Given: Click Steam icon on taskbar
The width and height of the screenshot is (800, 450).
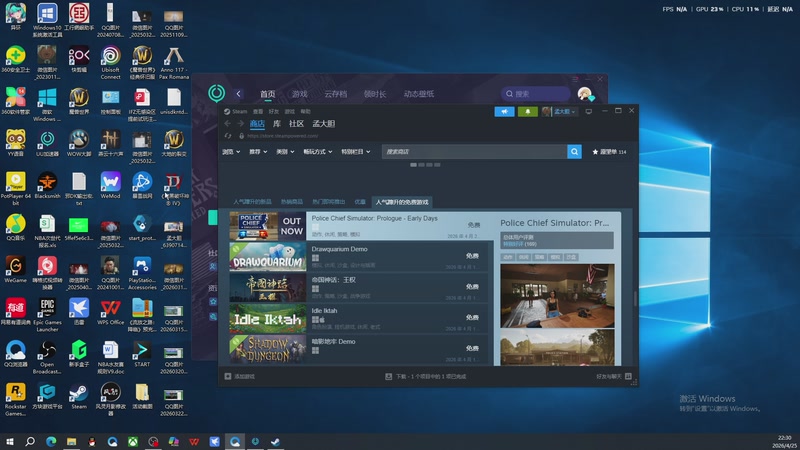Looking at the screenshot, I should (x=276, y=441).
